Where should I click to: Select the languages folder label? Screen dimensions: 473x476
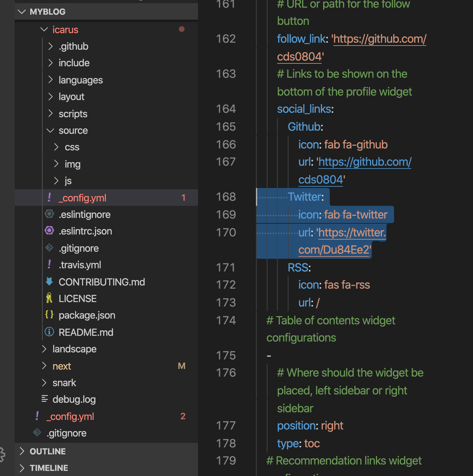click(x=81, y=80)
